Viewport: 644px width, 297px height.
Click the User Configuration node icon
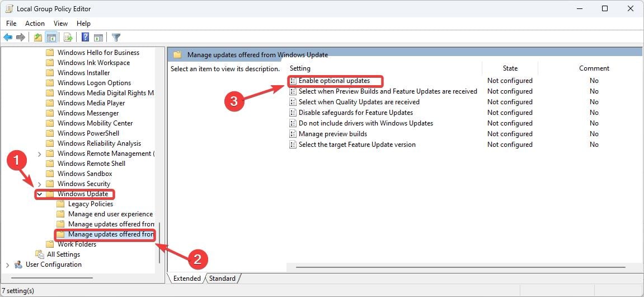[x=18, y=264]
